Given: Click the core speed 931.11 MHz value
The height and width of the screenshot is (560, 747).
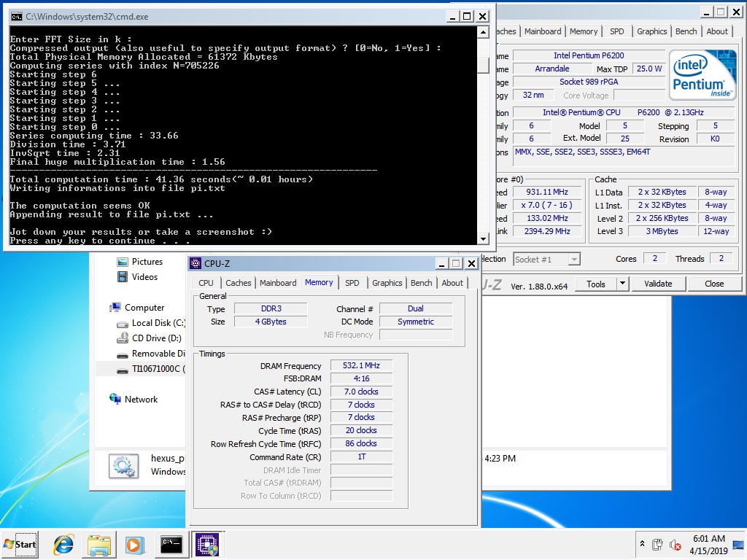Looking at the screenshot, I should (547, 192).
